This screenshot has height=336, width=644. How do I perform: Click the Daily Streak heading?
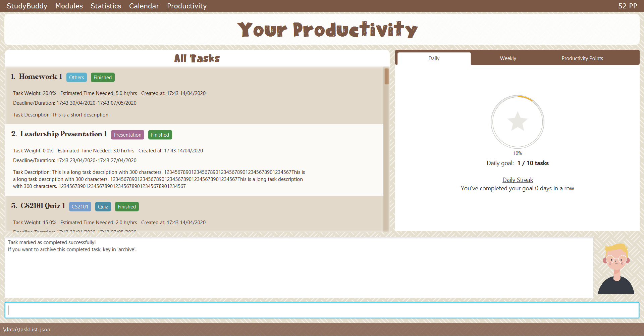pos(518,180)
